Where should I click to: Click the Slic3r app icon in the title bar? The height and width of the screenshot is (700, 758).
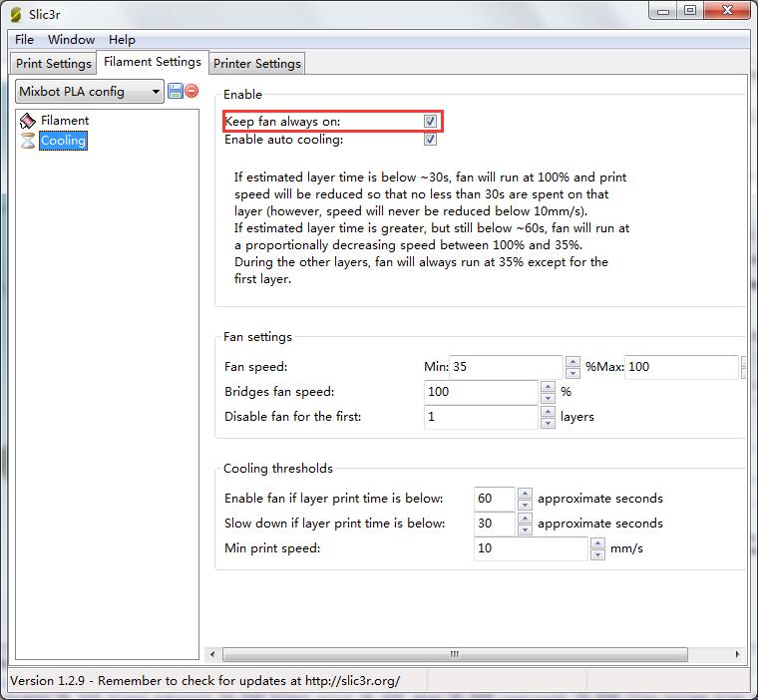[x=16, y=15]
